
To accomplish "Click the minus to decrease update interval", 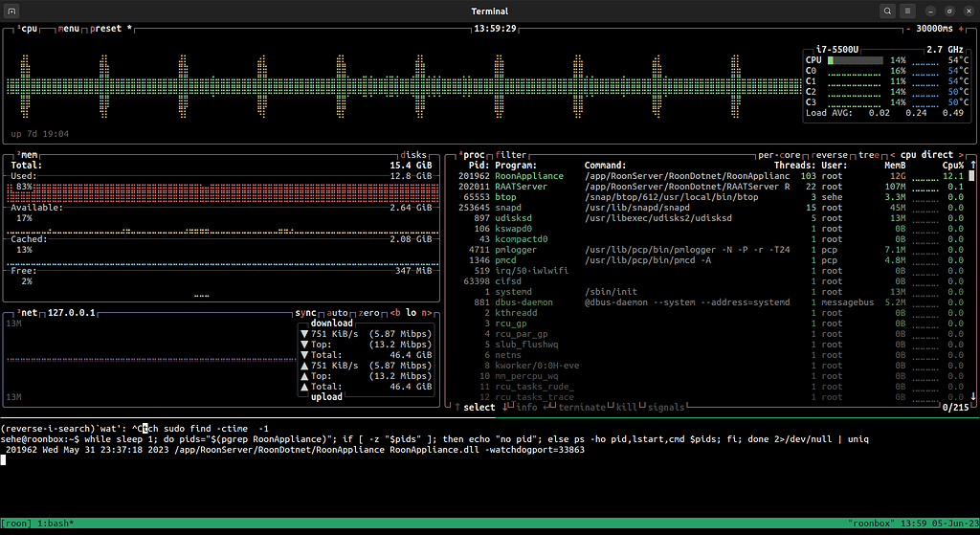I will tap(908, 29).
